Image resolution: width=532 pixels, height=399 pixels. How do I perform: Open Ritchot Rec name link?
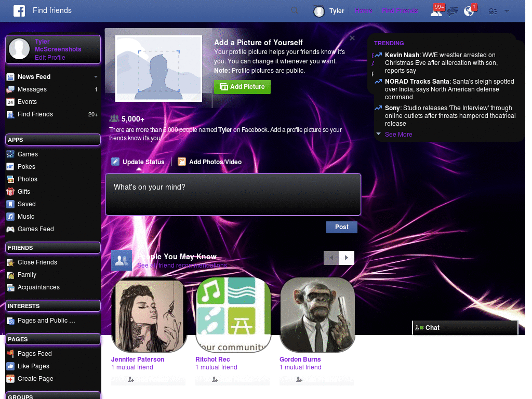tap(212, 360)
